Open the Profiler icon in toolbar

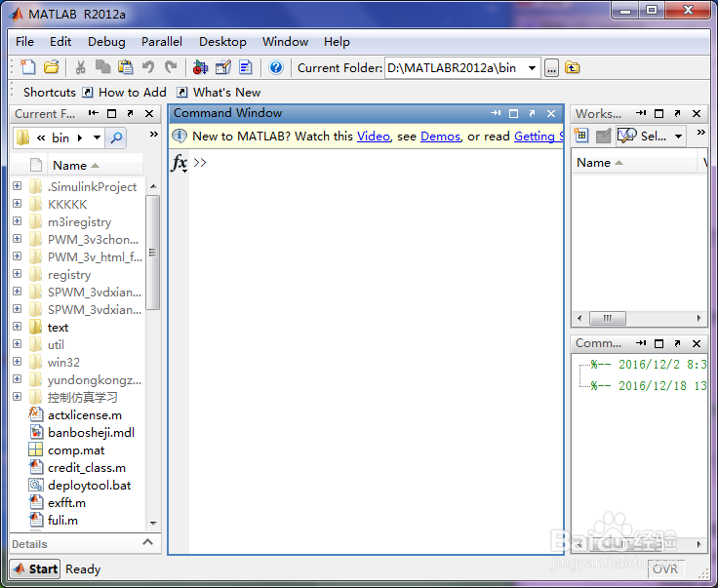(246, 67)
